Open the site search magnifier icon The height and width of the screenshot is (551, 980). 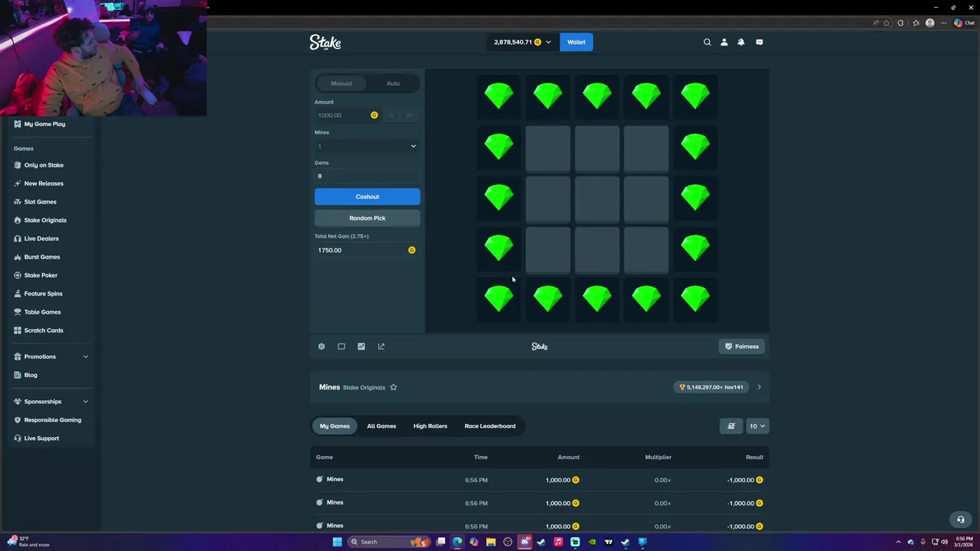pos(707,42)
